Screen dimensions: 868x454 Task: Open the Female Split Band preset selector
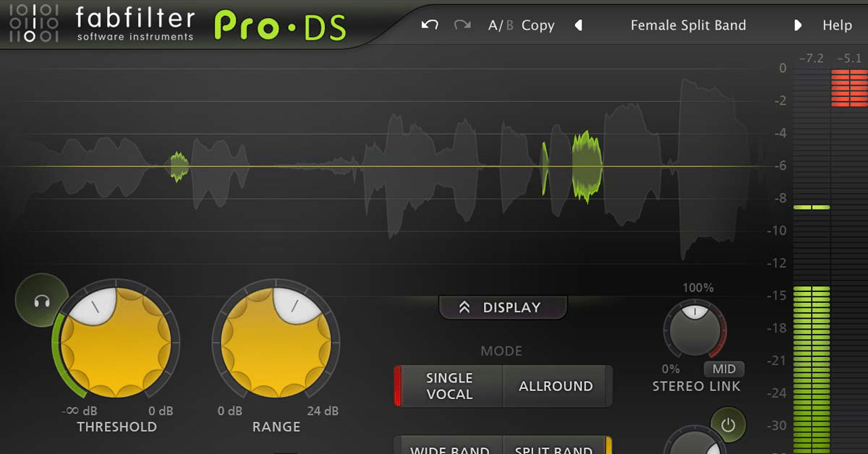pyautogui.click(x=688, y=25)
